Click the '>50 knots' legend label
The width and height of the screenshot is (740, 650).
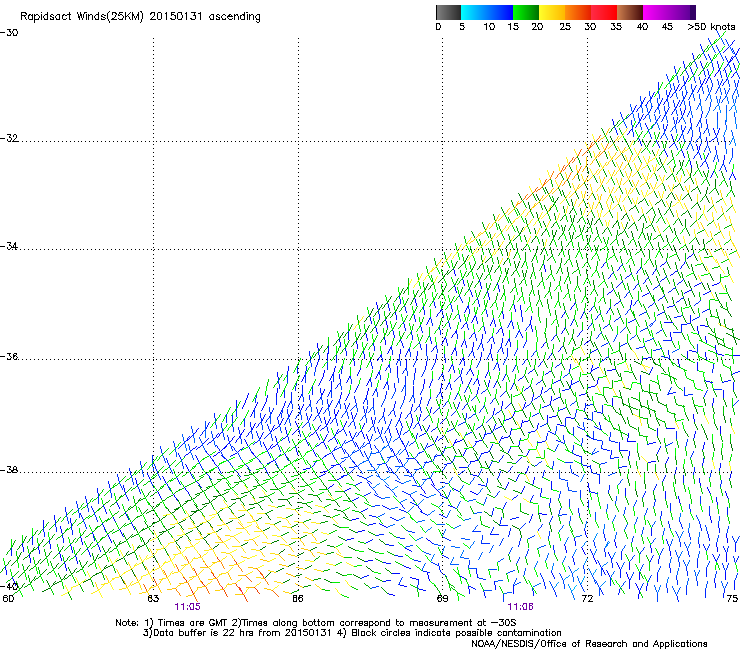pyautogui.click(x=711, y=27)
